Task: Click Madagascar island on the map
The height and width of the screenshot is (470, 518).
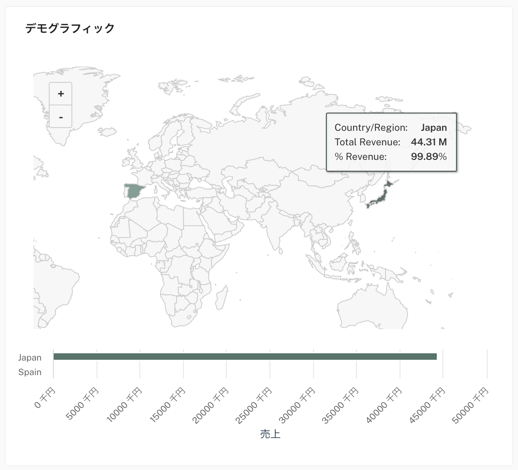Action: 221,297
